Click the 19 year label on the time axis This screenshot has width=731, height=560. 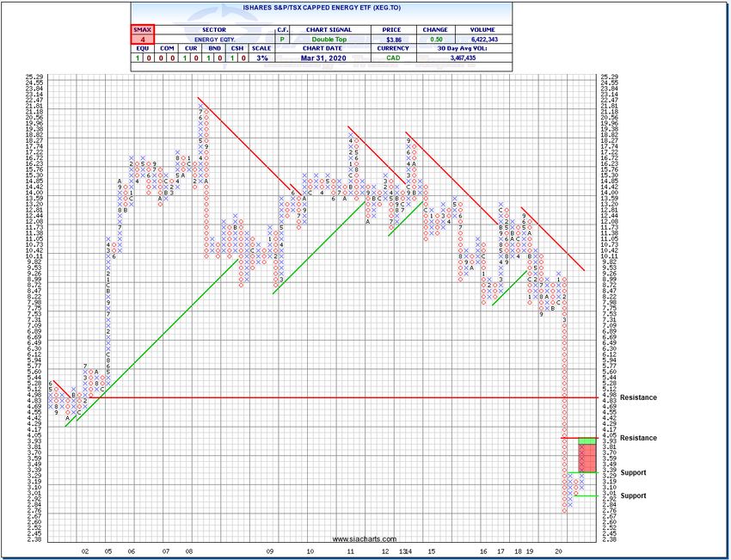pyautogui.click(x=530, y=551)
